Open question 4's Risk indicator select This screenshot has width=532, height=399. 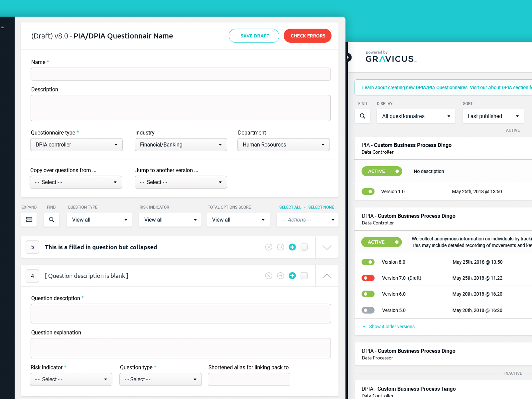71,379
